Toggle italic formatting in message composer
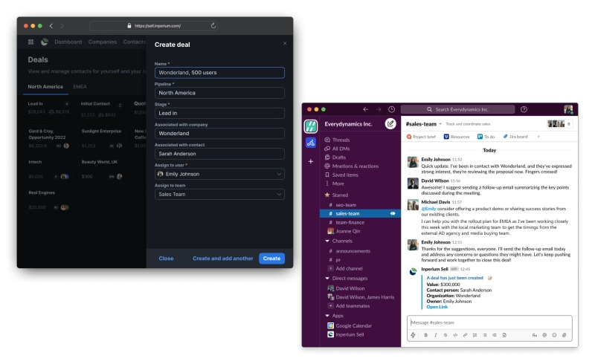The height and width of the screenshot is (364, 595). 436,335
